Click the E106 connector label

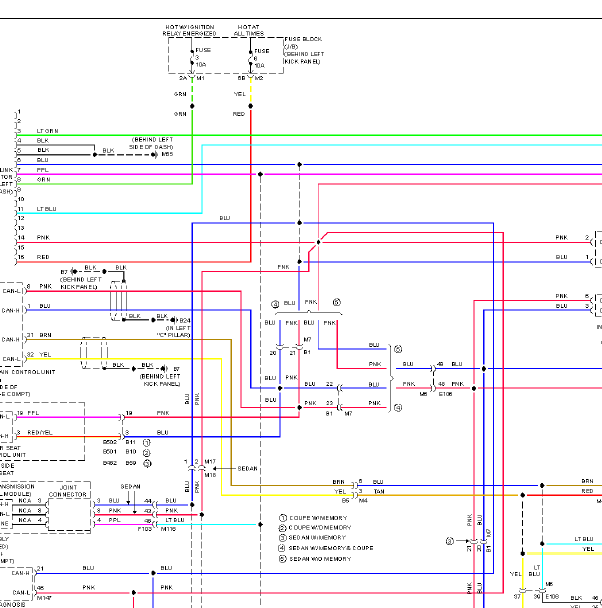click(445, 394)
